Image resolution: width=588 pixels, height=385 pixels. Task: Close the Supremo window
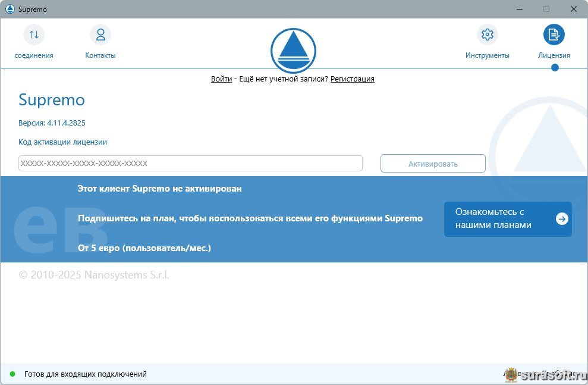pos(573,9)
